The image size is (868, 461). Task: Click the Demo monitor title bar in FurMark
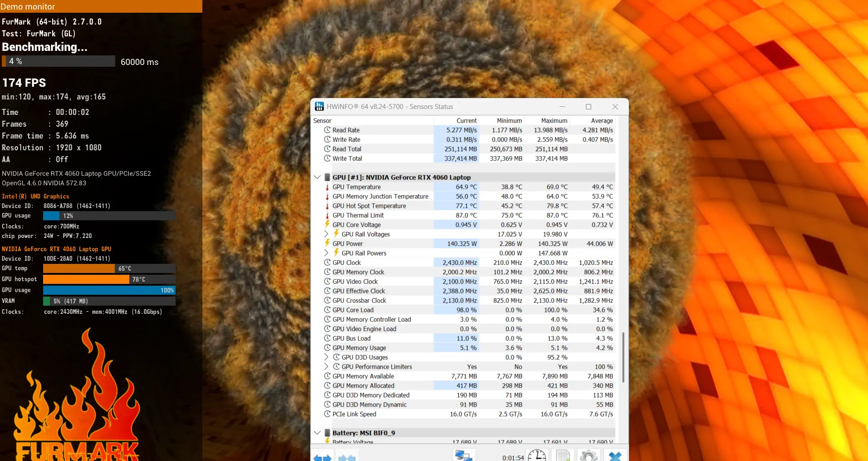pyautogui.click(x=101, y=6)
